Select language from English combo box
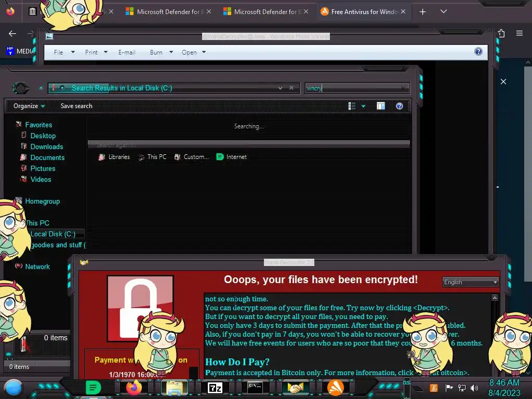 (470, 282)
